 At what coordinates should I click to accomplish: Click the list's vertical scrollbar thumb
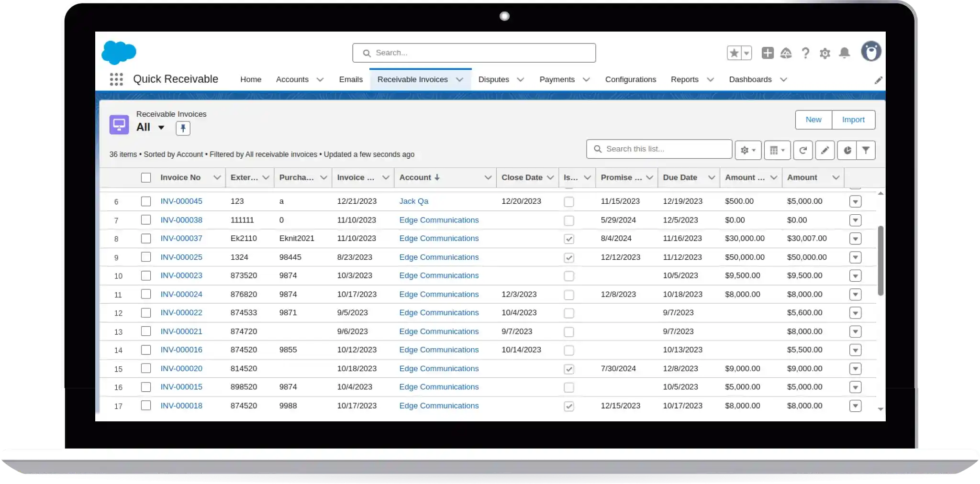[x=880, y=261]
